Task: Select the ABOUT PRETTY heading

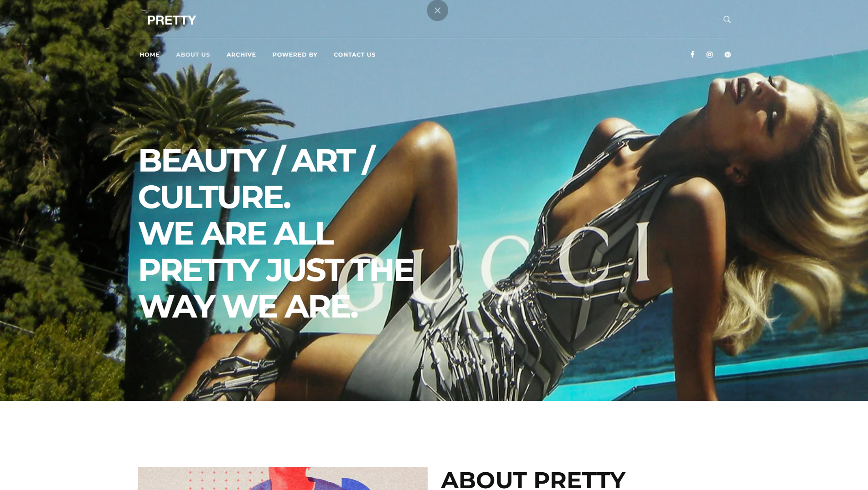Action: 533,479
